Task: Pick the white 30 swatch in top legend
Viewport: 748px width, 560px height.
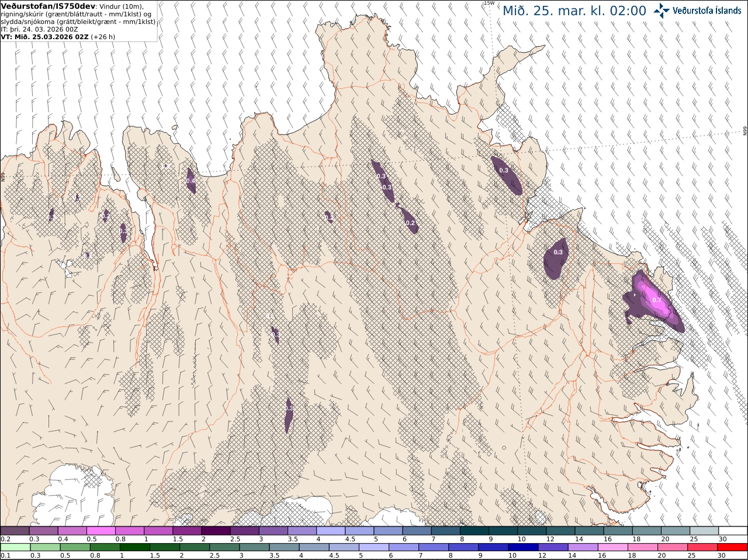Action: [733, 530]
